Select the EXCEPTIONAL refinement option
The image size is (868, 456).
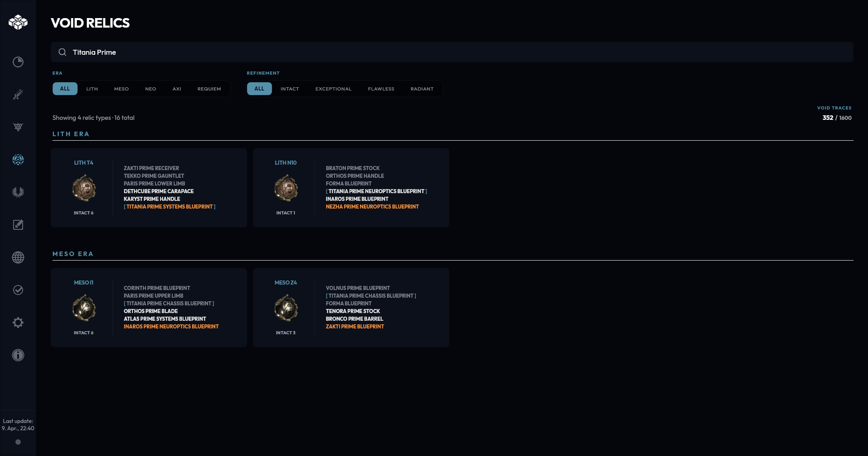click(333, 89)
